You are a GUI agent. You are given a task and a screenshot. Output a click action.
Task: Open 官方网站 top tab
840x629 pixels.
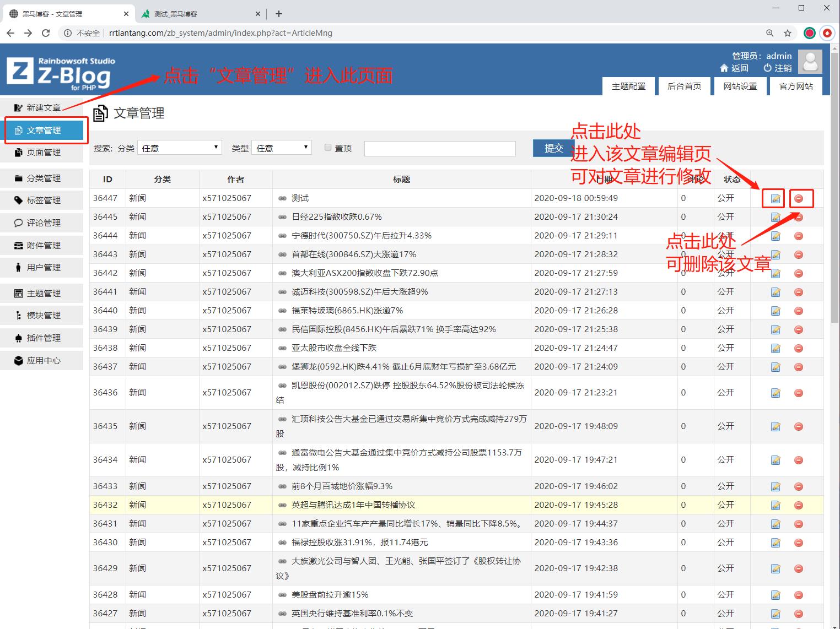[x=796, y=86]
